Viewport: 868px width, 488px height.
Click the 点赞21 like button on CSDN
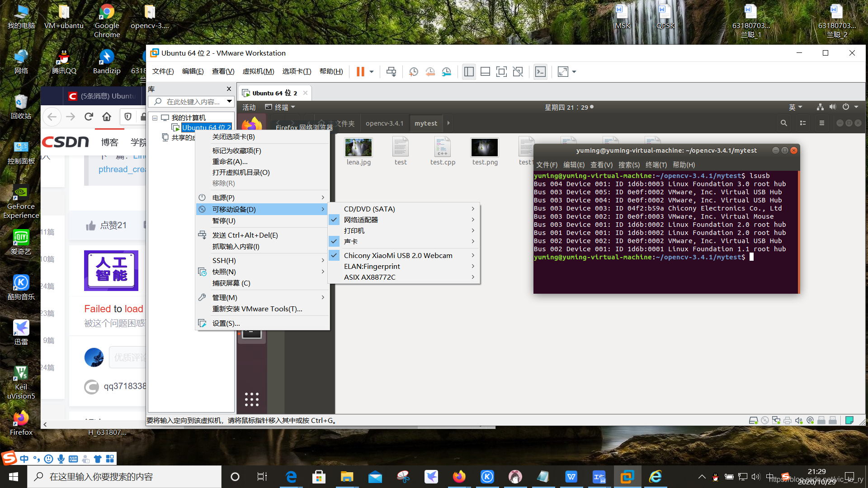pos(107,225)
